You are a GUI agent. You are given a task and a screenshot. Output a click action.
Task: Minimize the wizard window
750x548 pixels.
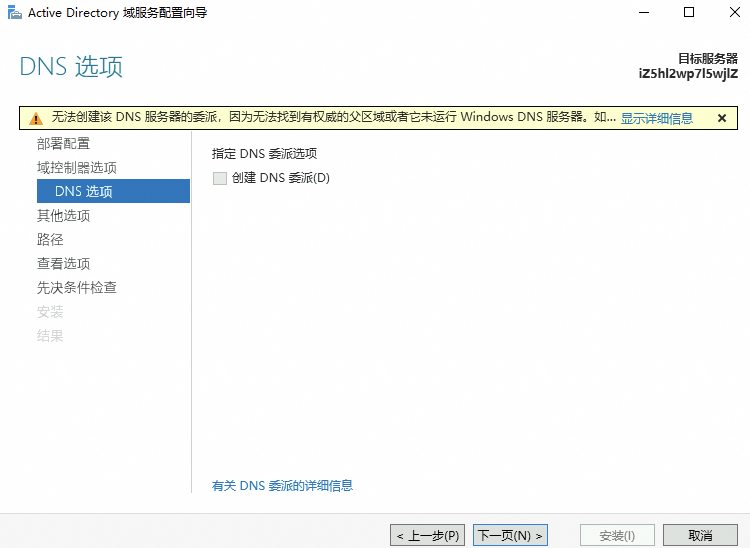click(644, 12)
